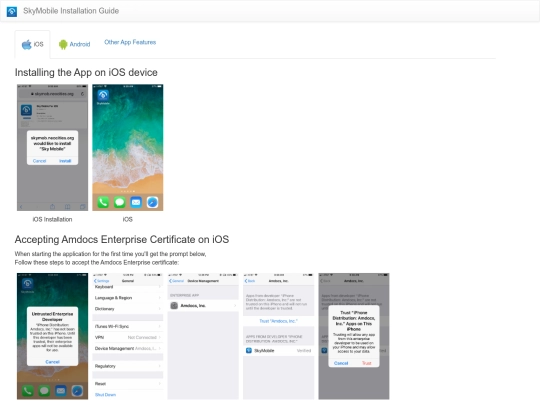This screenshot has height=405, width=540.
Task: Click the SkyMobile icon in developer apps list
Action: [249, 351]
